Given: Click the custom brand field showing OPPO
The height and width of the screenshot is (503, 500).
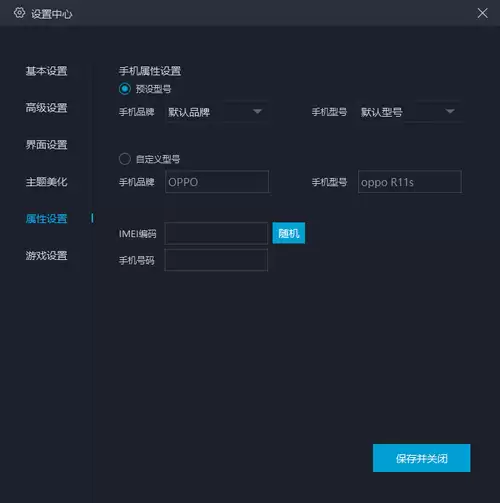Looking at the screenshot, I should 217,182.
